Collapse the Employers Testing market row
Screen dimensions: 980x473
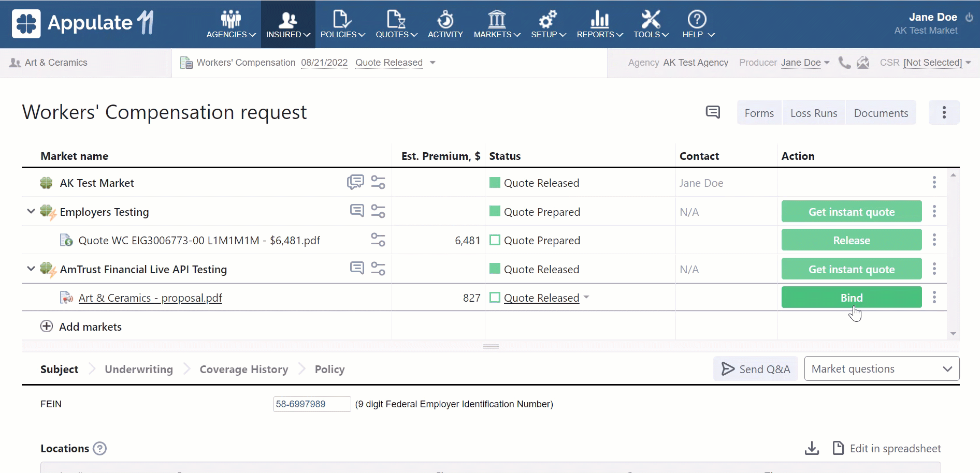coord(31,211)
